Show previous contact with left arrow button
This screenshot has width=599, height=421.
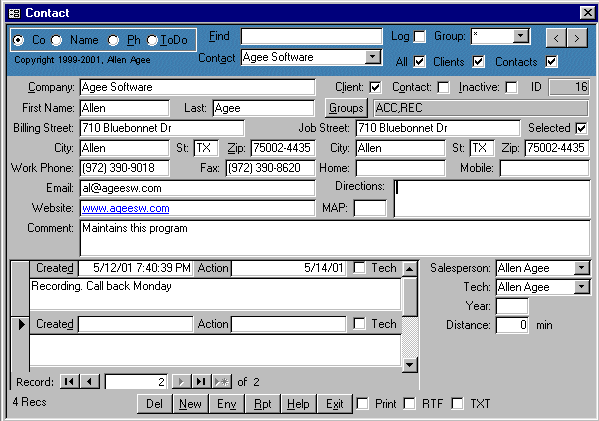click(556, 38)
